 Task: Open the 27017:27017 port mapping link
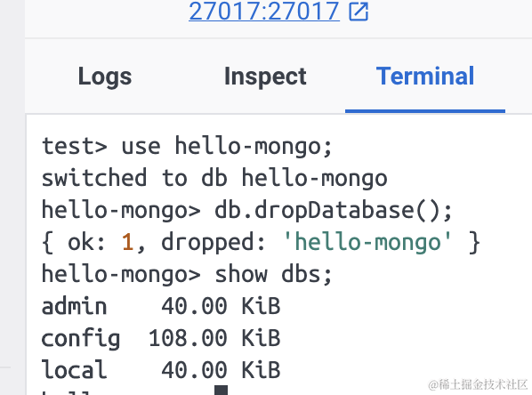(264, 11)
